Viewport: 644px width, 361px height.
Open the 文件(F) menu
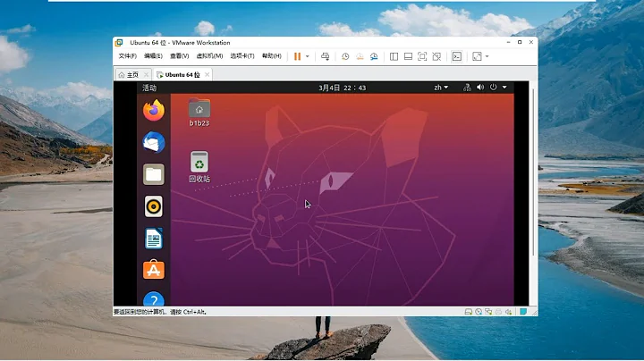pos(127,56)
